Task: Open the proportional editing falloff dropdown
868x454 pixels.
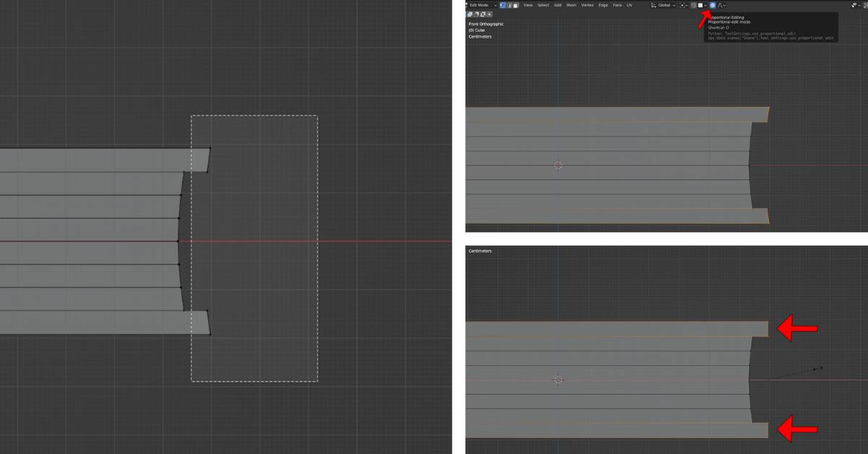Action: 721,5
